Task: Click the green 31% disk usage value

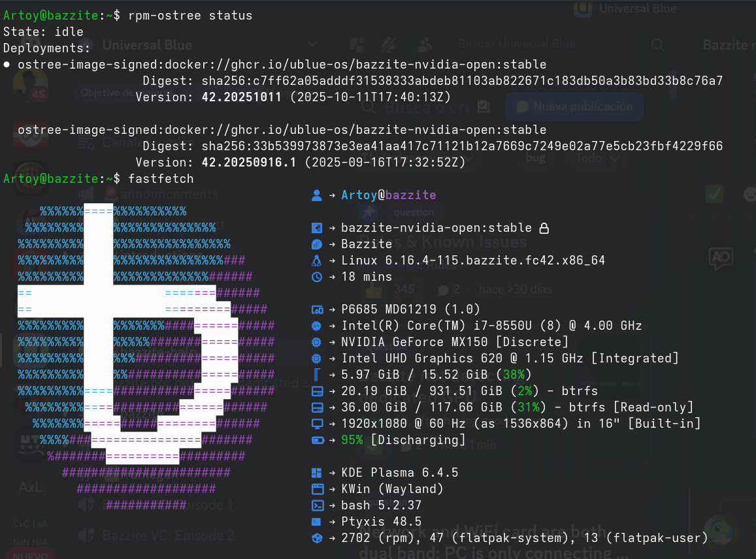Action: [529, 407]
